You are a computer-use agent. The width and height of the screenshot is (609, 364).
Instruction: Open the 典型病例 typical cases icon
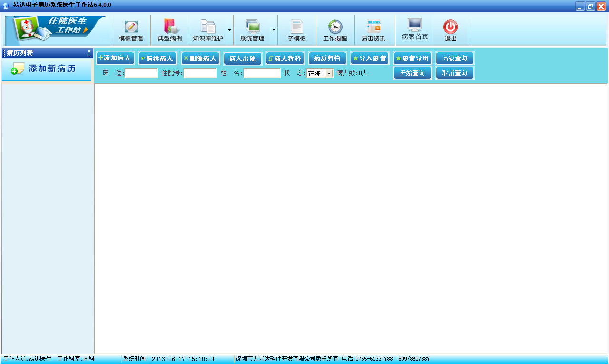click(170, 28)
